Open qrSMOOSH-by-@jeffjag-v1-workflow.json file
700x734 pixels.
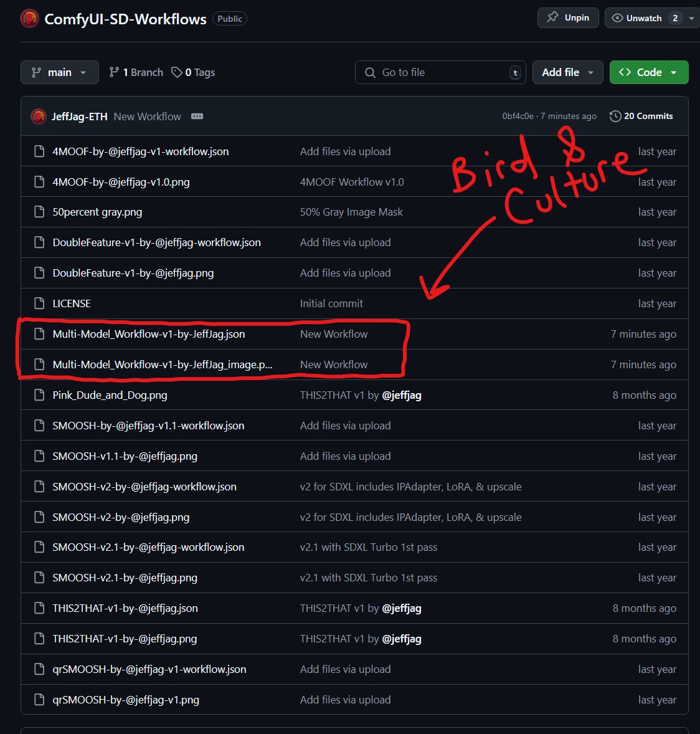pyautogui.click(x=149, y=669)
